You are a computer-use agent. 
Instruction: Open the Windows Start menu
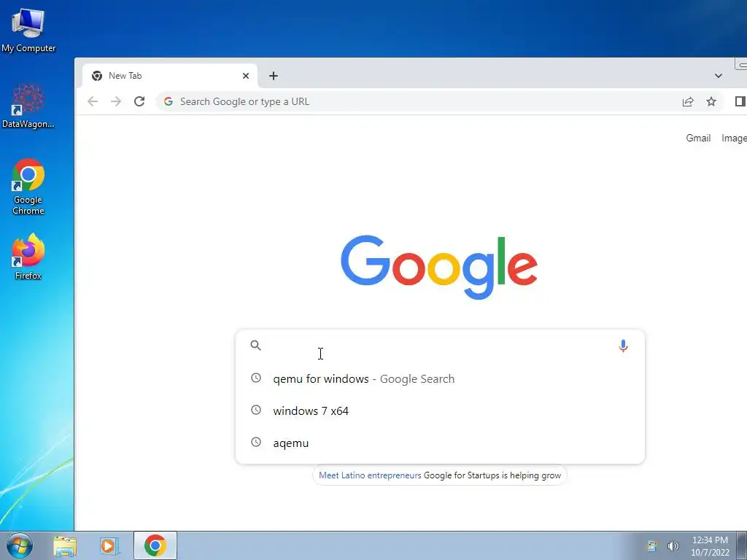(20, 545)
